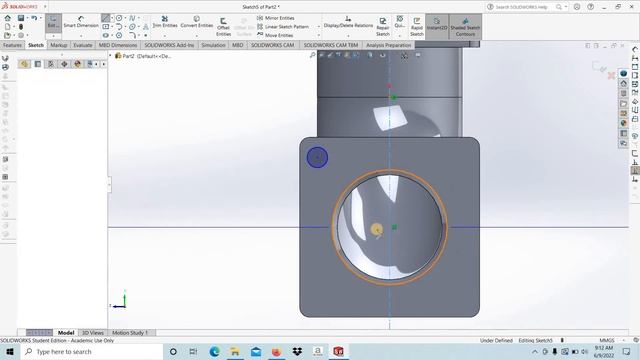This screenshot has width=640, height=360.
Task: Open the MBD Dimensions tab
Action: pyautogui.click(x=118, y=45)
